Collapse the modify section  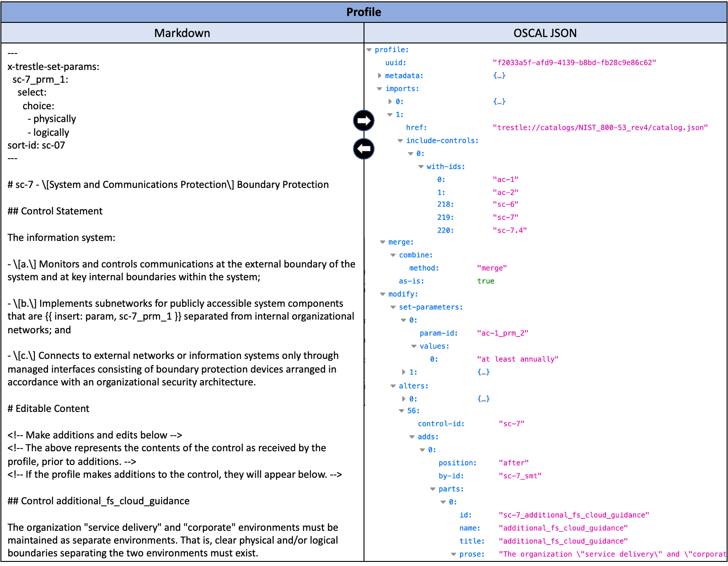382,294
